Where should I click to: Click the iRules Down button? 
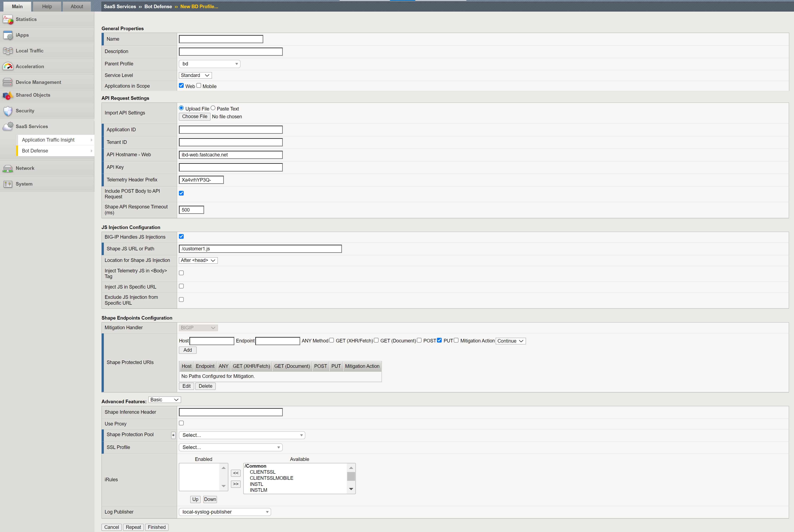pos(210,499)
